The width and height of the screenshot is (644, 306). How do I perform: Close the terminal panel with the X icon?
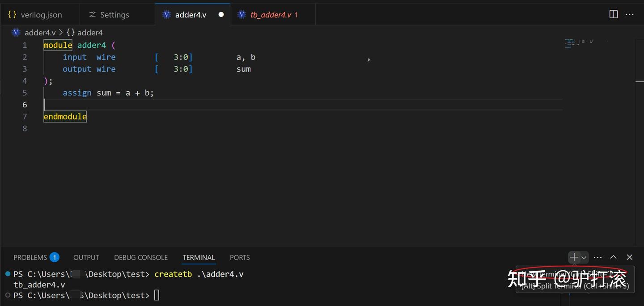(629, 257)
